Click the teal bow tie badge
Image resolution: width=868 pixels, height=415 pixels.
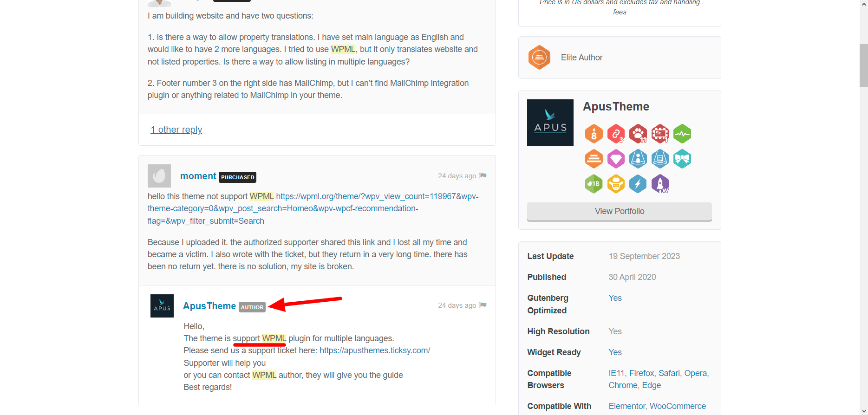click(x=682, y=159)
